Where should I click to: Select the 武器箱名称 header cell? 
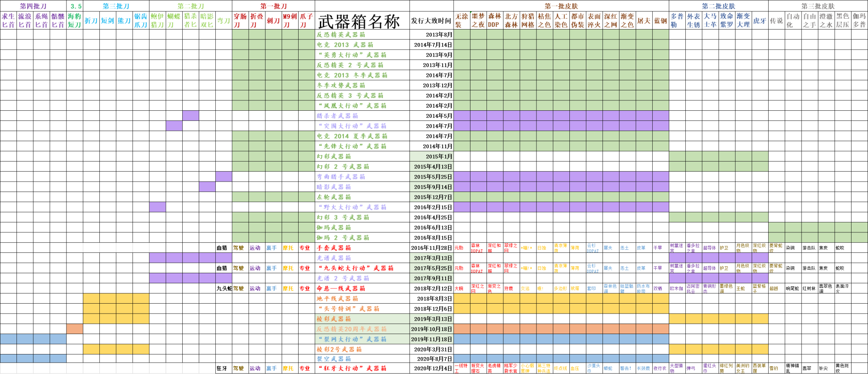[x=362, y=20]
